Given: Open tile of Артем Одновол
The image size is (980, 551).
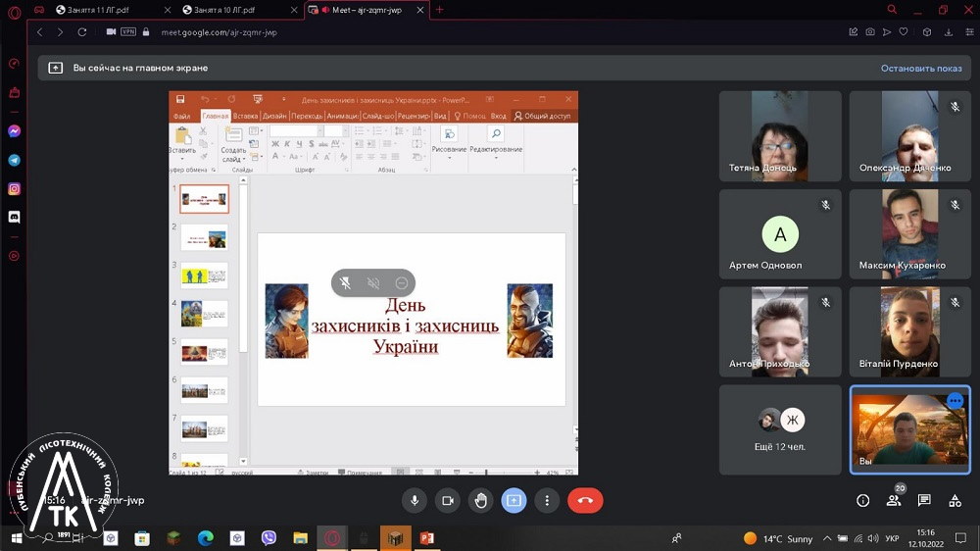Looking at the screenshot, I should (780, 234).
